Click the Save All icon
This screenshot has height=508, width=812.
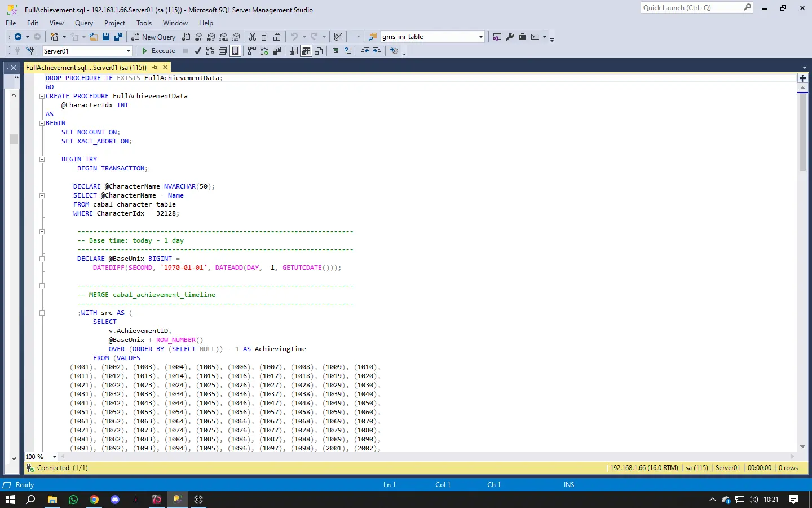point(118,37)
